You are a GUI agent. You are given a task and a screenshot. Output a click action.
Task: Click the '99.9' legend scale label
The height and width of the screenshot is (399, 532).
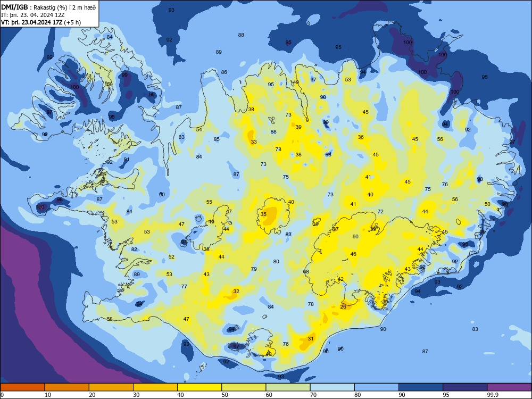(x=493, y=395)
